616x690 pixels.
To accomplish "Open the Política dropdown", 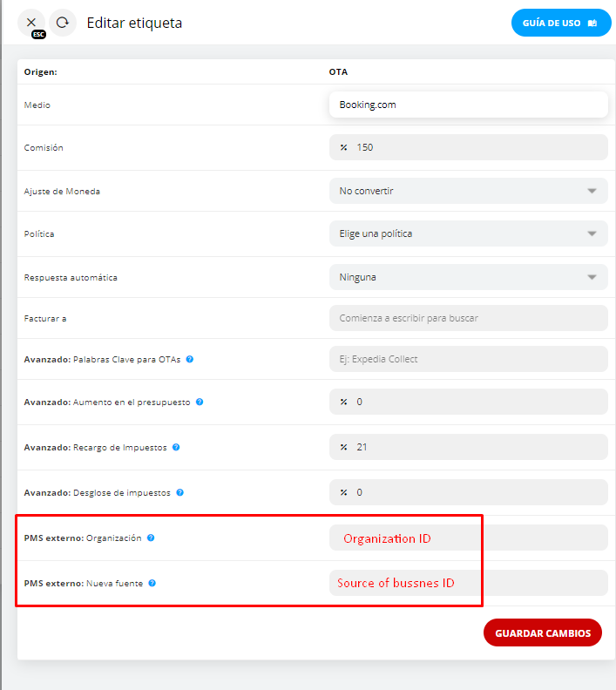I will 468,233.
